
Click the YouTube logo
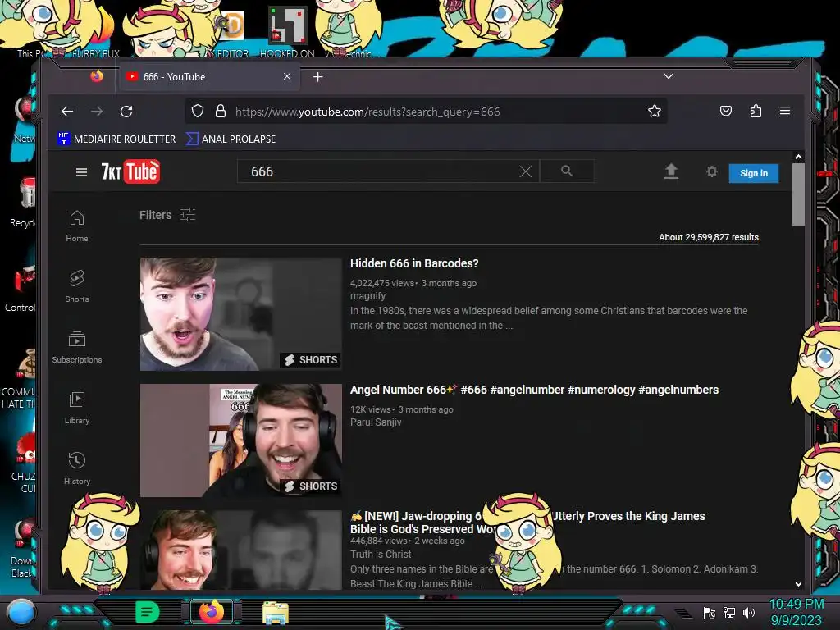[130, 171]
